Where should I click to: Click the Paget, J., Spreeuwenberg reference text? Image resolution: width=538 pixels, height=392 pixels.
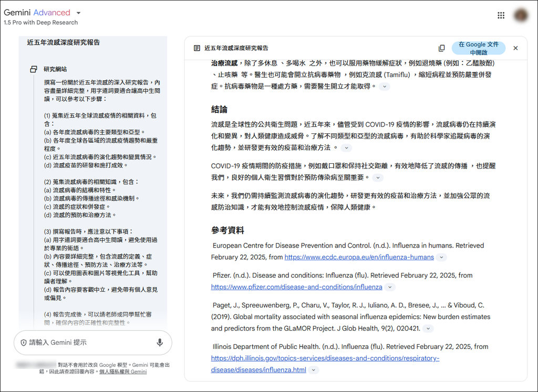(350, 317)
